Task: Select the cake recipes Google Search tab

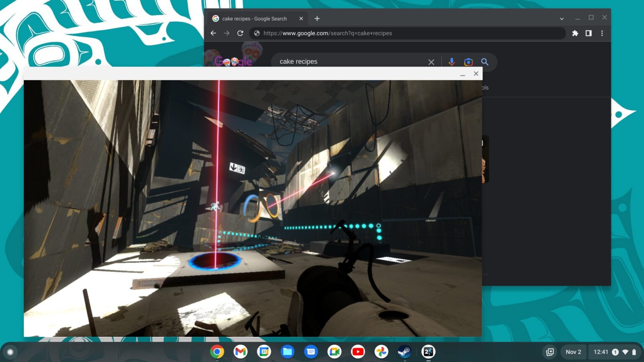Action: [x=254, y=18]
